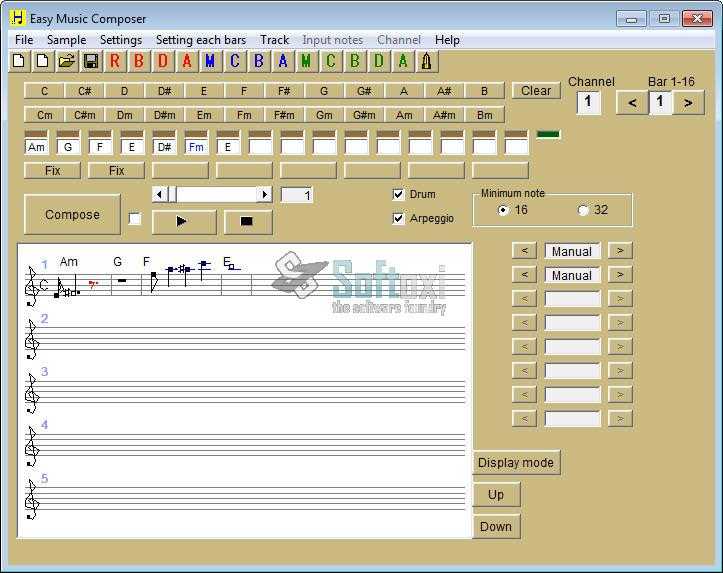Click the horizontal slider thumb above the play button
The image size is (723, 573).
pos(172,195)
